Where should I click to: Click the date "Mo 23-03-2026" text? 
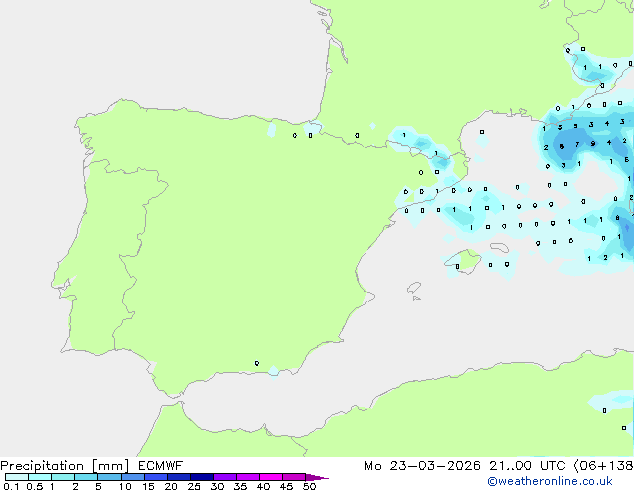click(x=422, y=466)
